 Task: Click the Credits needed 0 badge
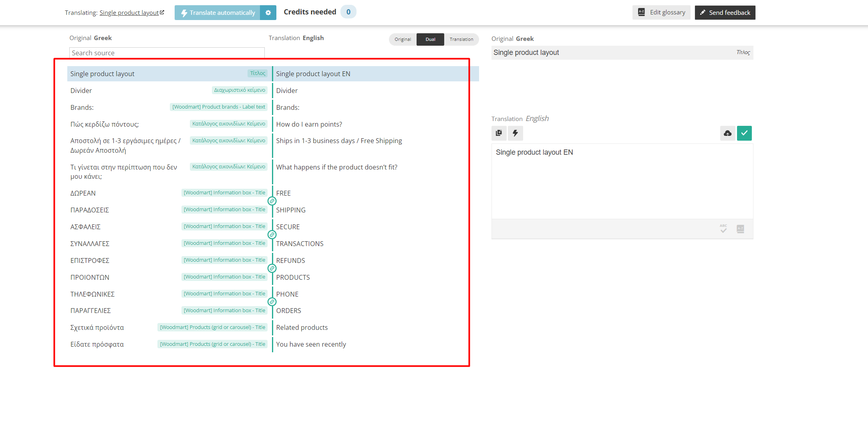(348, 12)
